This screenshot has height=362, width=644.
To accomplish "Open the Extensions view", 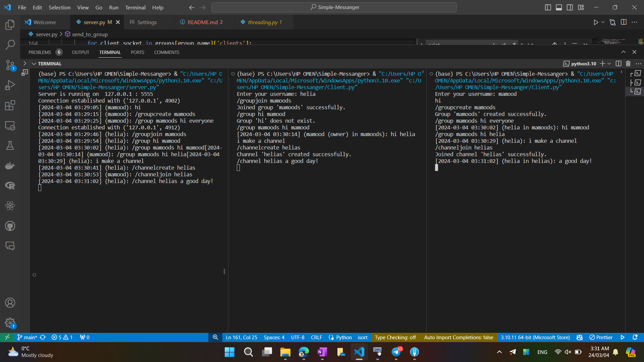I will click(10, 105).
